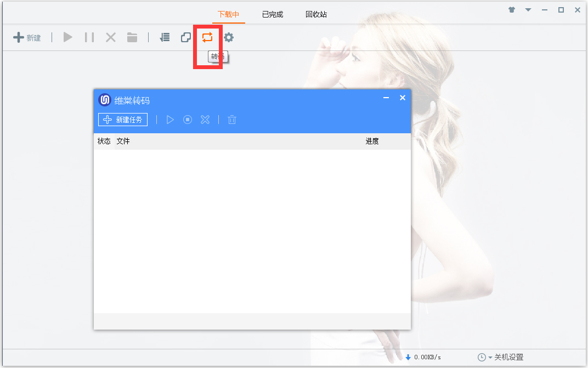This screenshot has width=588, height=368.
Task: Click the 维棠转码 logo icon
Action: tap(105, 100)
